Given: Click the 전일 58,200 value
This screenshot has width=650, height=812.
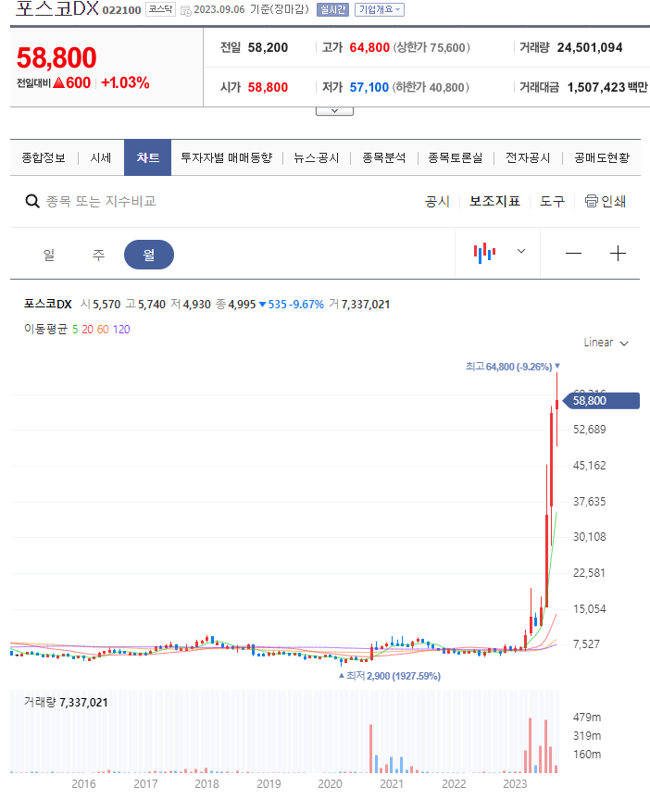Looking at the screenshot, I should pyautogui.click(x=268, y=47).
